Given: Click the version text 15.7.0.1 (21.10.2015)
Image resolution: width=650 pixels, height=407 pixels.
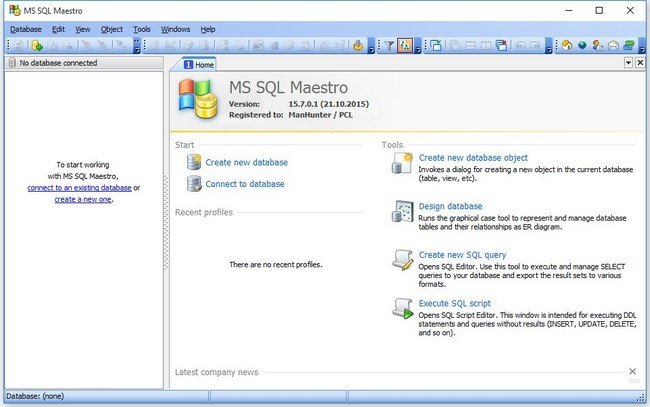Looking at the screenshot, I should [x=328, y=104].
